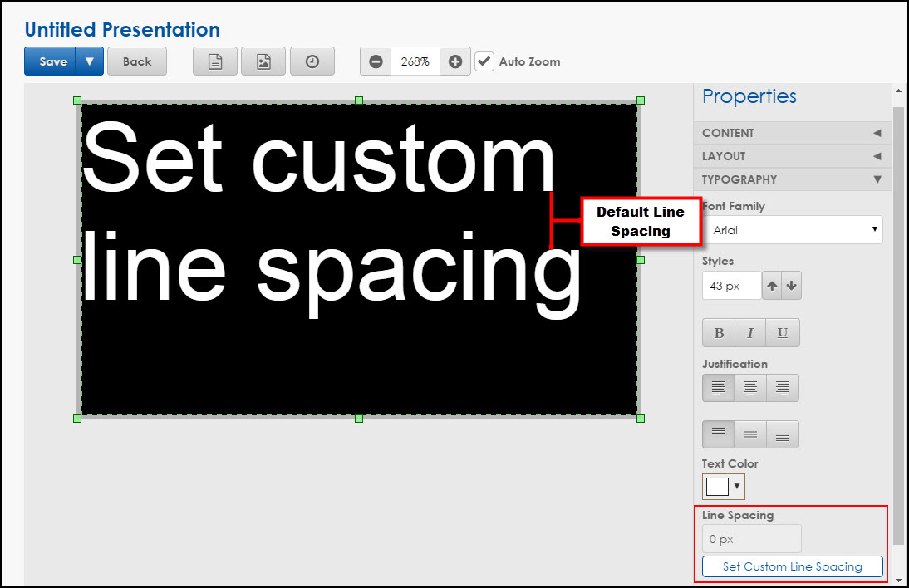Toggle bold text styling
The width and height of the screenshot is (909, 588).
[x=718, y=332]
